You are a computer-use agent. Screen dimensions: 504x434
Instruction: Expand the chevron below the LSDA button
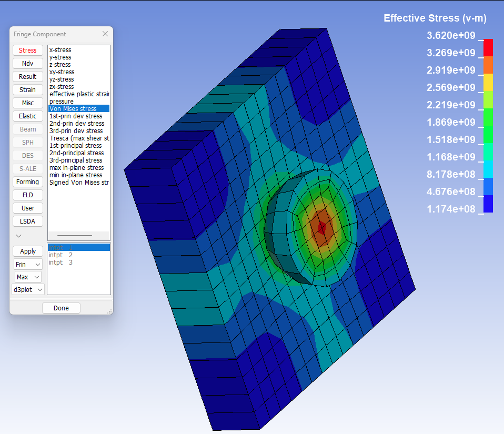19,236
